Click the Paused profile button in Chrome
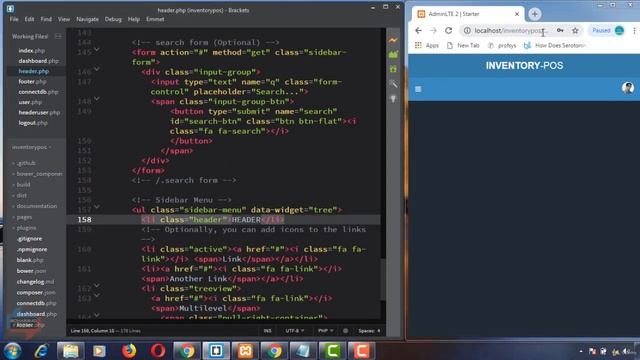The image size is (640, 360). click(608, 31)
